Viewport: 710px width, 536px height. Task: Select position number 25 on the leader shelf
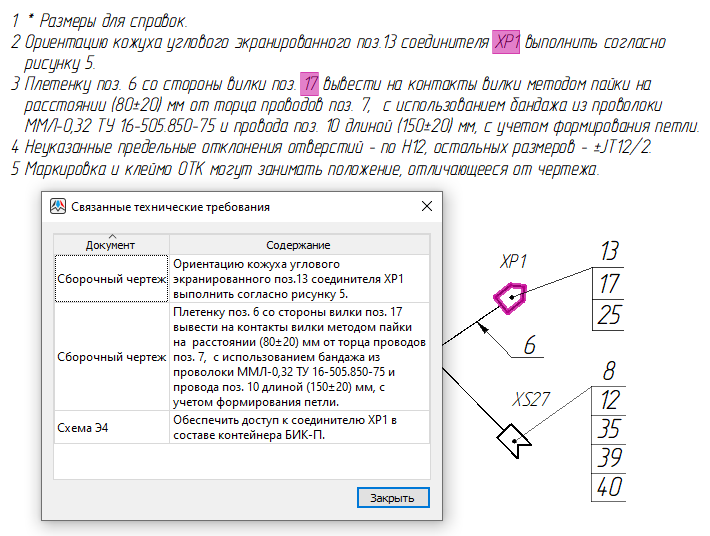609,315
